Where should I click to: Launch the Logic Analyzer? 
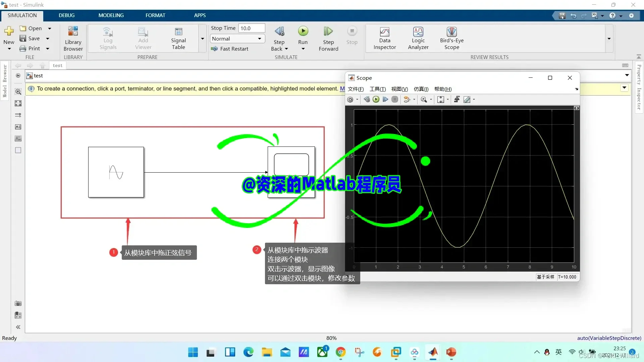point(418,32)
